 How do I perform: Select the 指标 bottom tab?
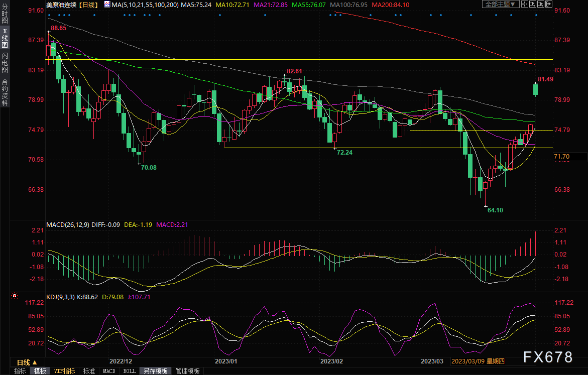[20, 371]
